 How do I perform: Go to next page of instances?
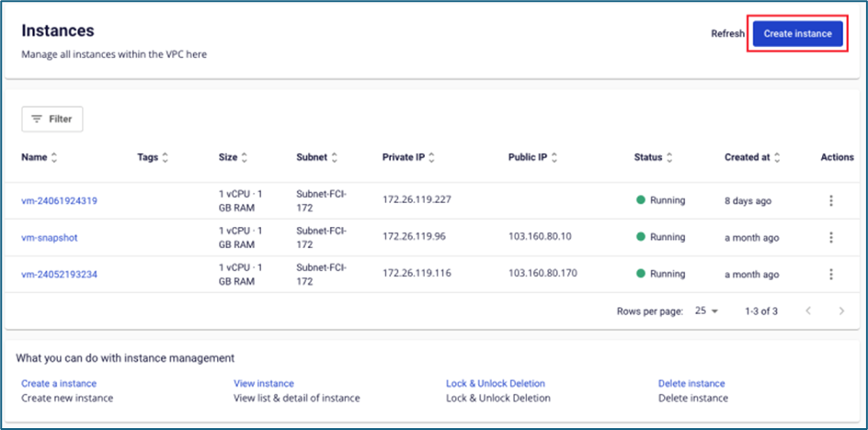click(x=840, y=311)
